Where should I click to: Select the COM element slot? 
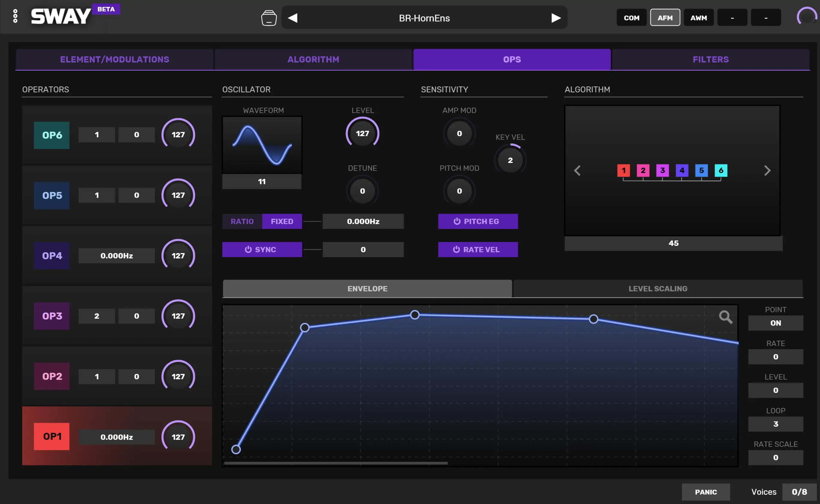[x=631, y=18]
